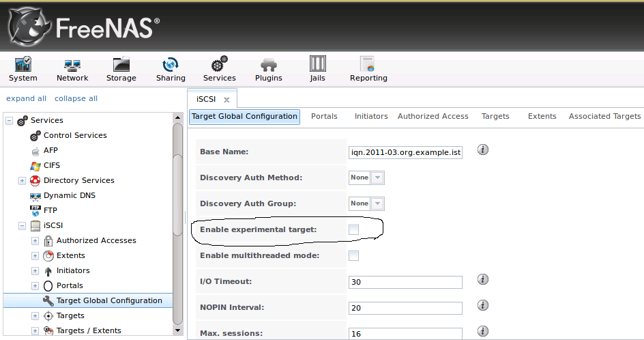Collapse the Services tree root
The image size is (644, 340).
pos(10,120)
